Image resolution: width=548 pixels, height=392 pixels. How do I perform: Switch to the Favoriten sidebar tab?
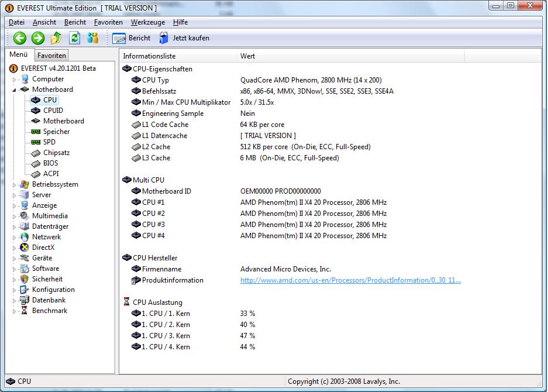pos(51,55)
